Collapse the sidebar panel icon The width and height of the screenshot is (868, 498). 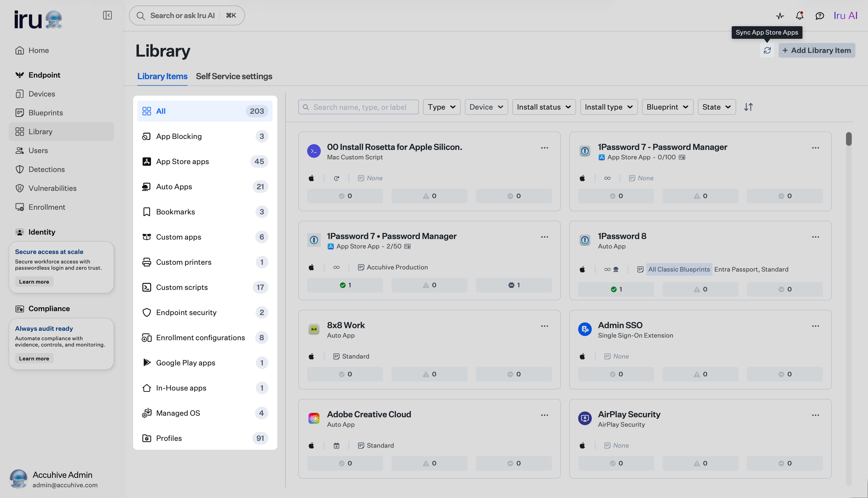(107, 15)
